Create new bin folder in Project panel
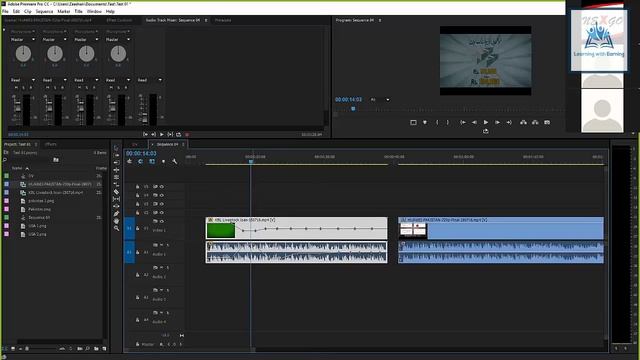Screen dimensions: 640x360 coord(96,349)
